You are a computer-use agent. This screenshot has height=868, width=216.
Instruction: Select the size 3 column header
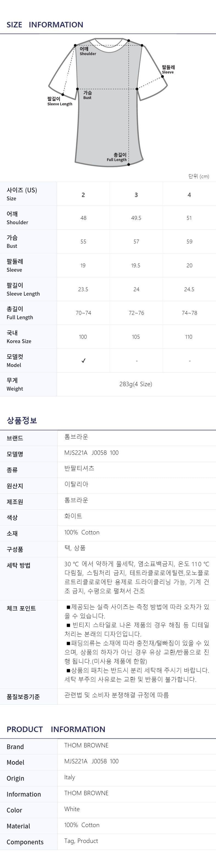pyautogui.click(x=136, y=195)
